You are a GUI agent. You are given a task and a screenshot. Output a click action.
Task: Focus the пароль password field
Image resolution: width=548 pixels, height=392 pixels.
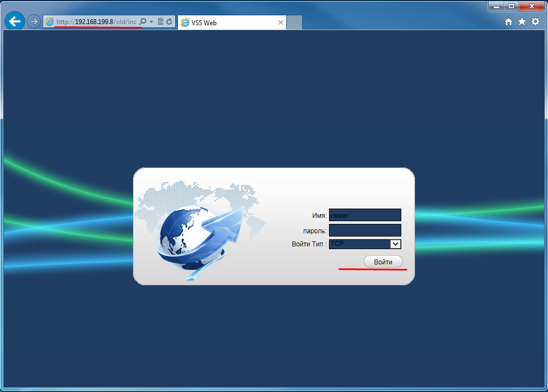point(365,230)
